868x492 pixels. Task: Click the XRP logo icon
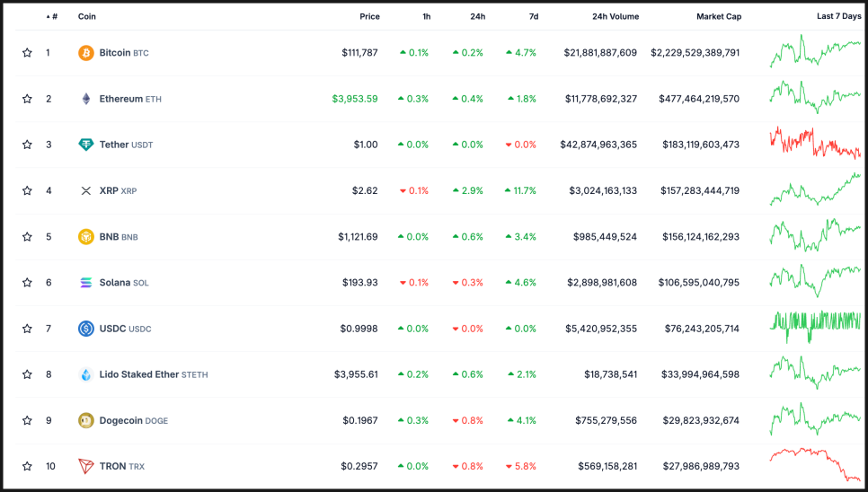(86, 190)
